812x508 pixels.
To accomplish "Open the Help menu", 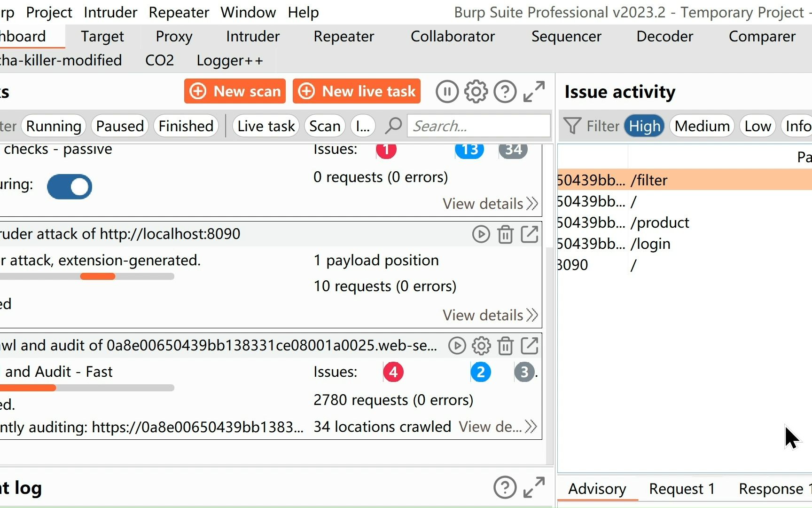I will point(303,12).
